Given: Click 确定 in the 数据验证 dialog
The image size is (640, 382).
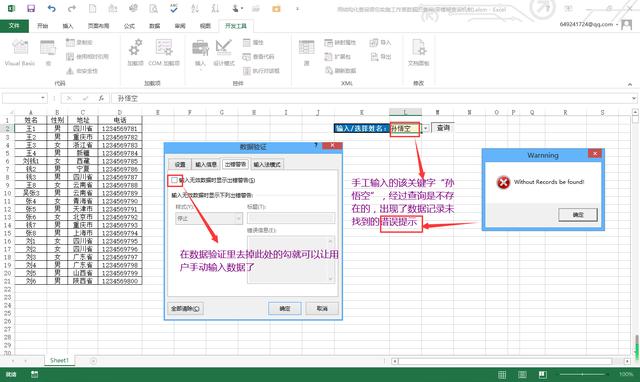Looking at the screenshot, I should point(284,309).
